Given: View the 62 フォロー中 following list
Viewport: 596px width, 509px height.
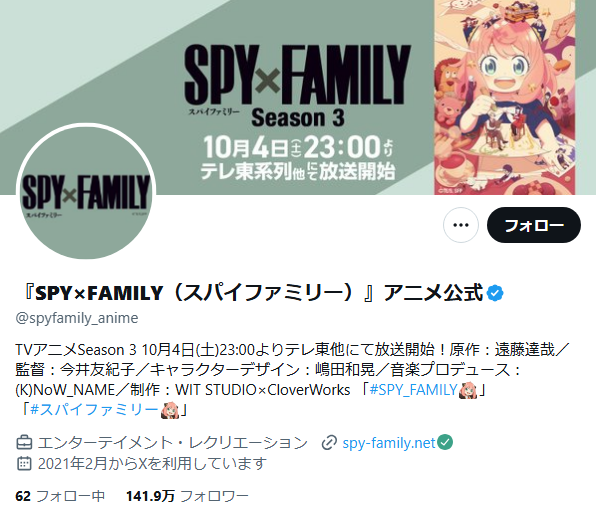Looking at the screenshot, I should 60,496.
